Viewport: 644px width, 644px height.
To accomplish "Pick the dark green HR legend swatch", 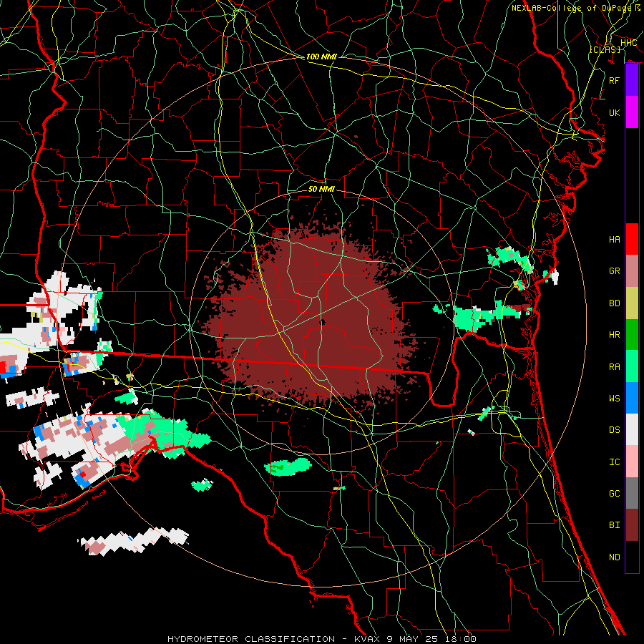I will click(x=632, y=334).
